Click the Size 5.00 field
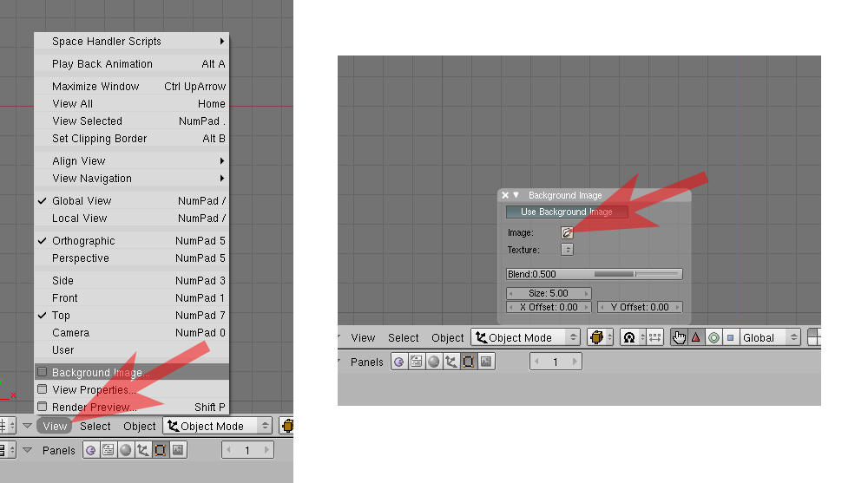Image resolution: width=868 pixels, height=483 pixels. tap(549, 293)
